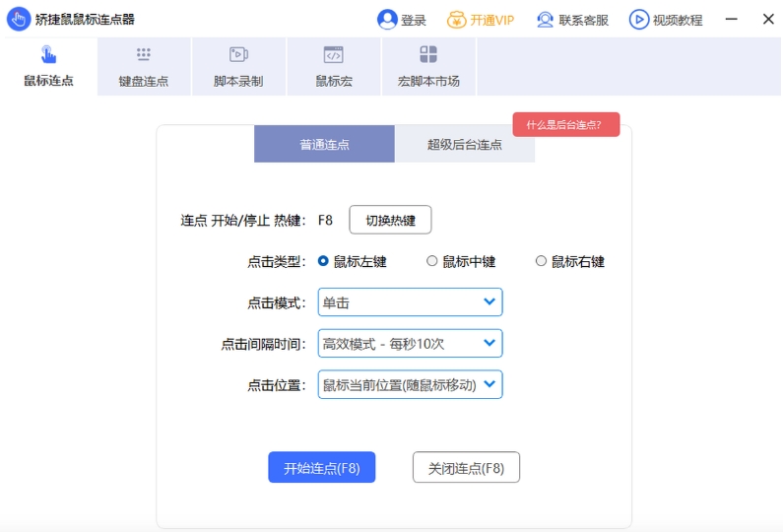Click the 鼠标连点 tab label text
The width and height of the screenshot is (783, 532).
pyautogui.click(x=48, y=81)
